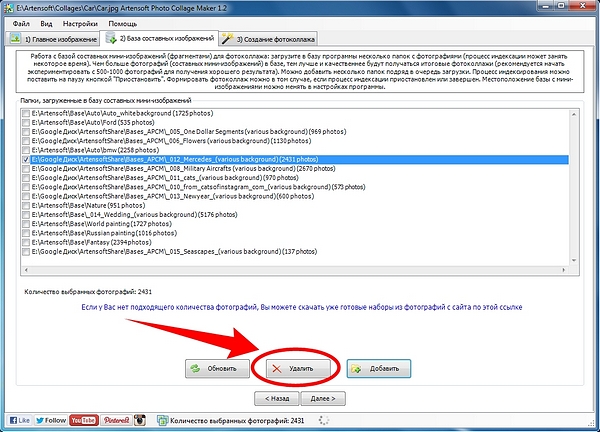The width and height of the screenshot is (600, 432).
Task: Click the Главное изображение tab icon
Action: [x=15, y=39]
